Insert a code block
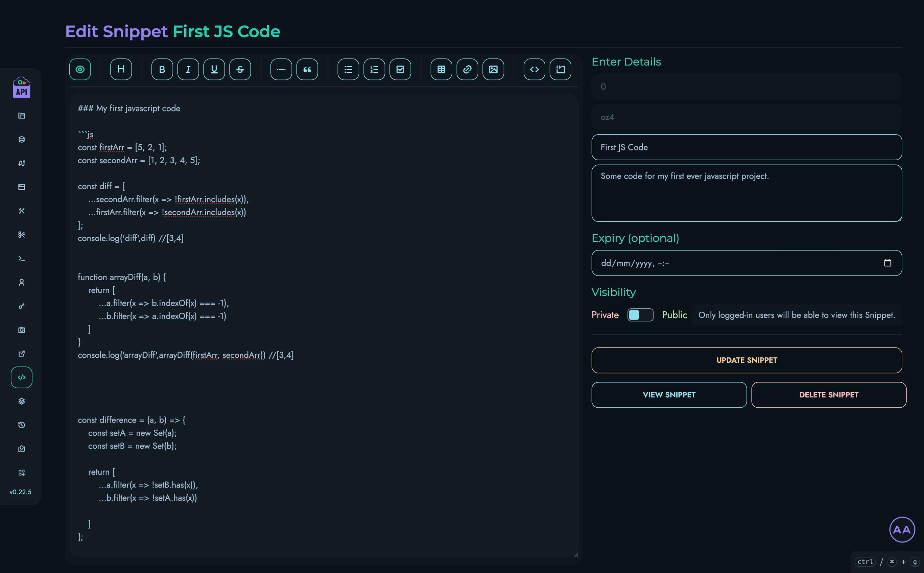 [x=561, y=69]
